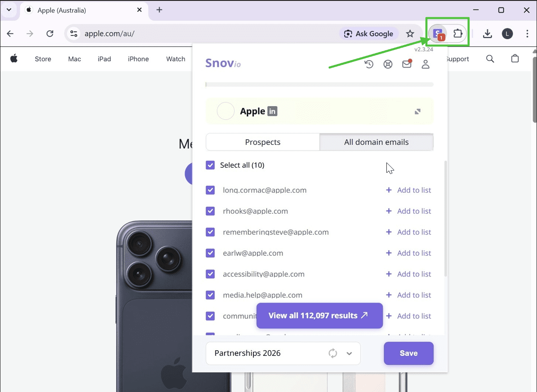Open the Snov.io history icon
537x392 pixels.
(x=369, y=64)
